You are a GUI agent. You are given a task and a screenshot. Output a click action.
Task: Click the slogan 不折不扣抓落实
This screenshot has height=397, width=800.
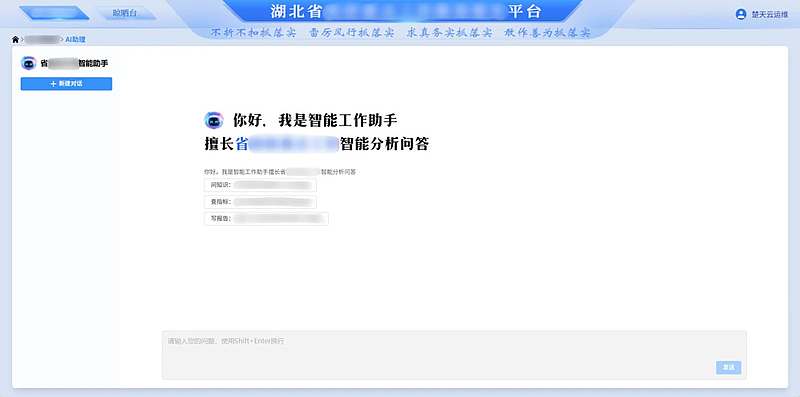(254, 33)
